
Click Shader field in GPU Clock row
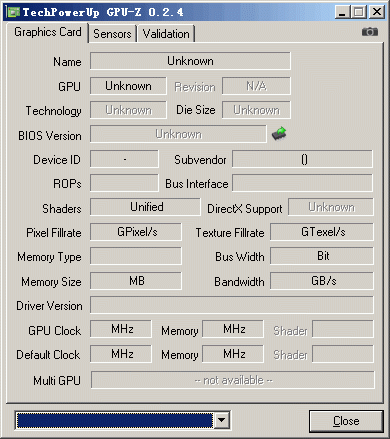(343, 329)
